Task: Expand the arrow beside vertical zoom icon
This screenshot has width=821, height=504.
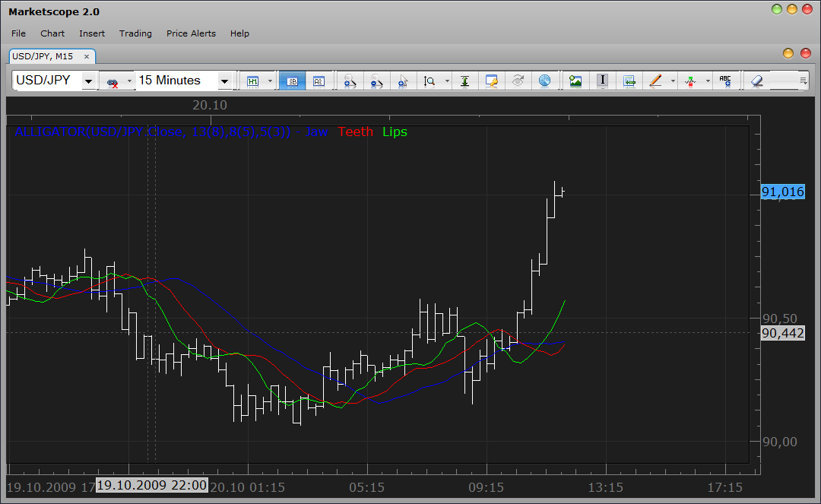Action: (447, 81)
